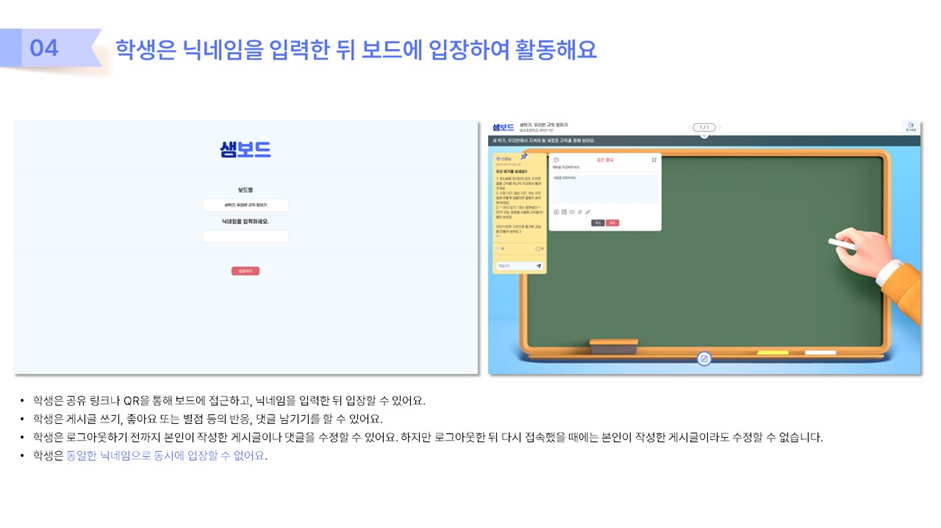Viewport: 941px width, 528px height.
Task: Click the bullet about 게시글 쓰기, 좋아요
Action: click(x=208, y=418)
